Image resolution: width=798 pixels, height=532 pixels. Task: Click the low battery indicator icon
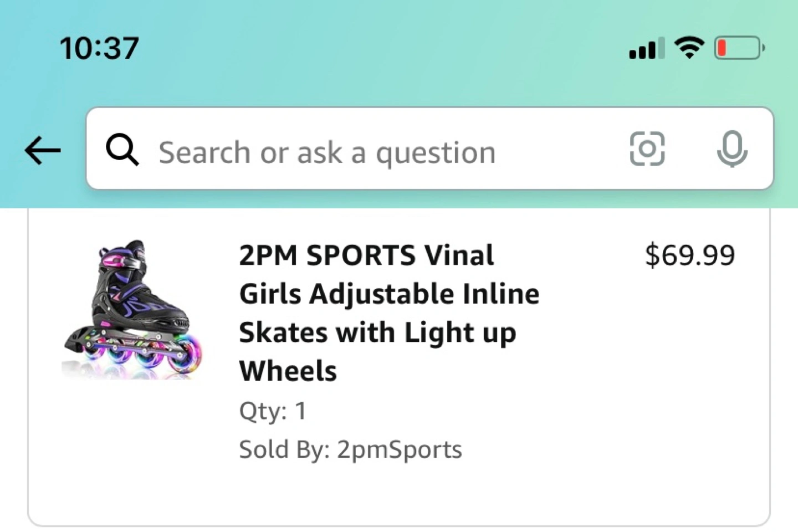coord(739,48)
